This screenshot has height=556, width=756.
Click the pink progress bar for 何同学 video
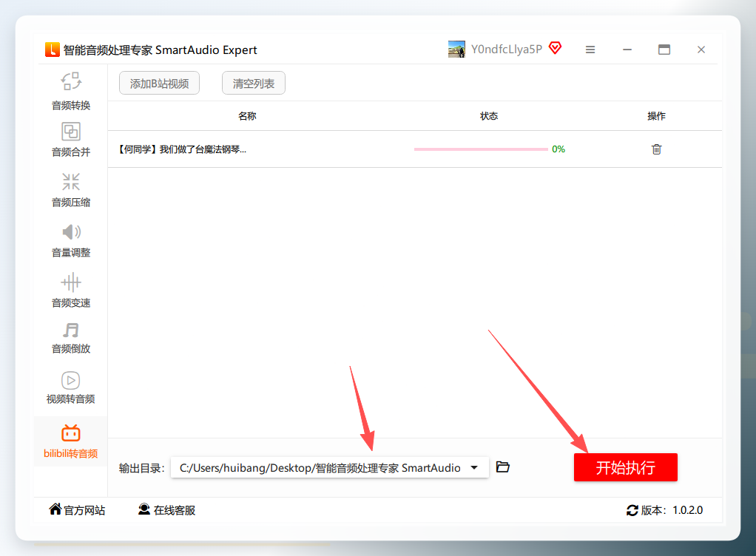[x=481, y=149]
